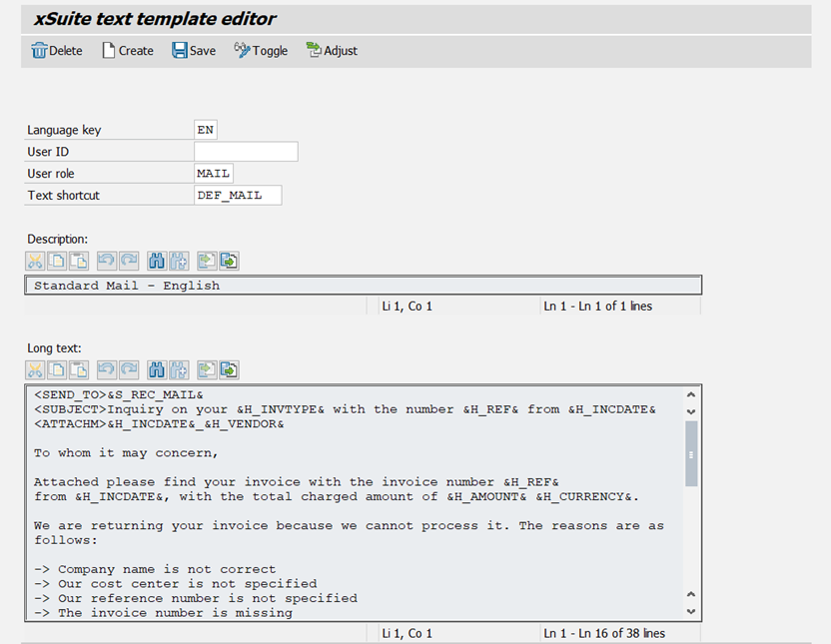831x644 pixels.
Task: Click inside the User ID input field
Action: [246, 151]
